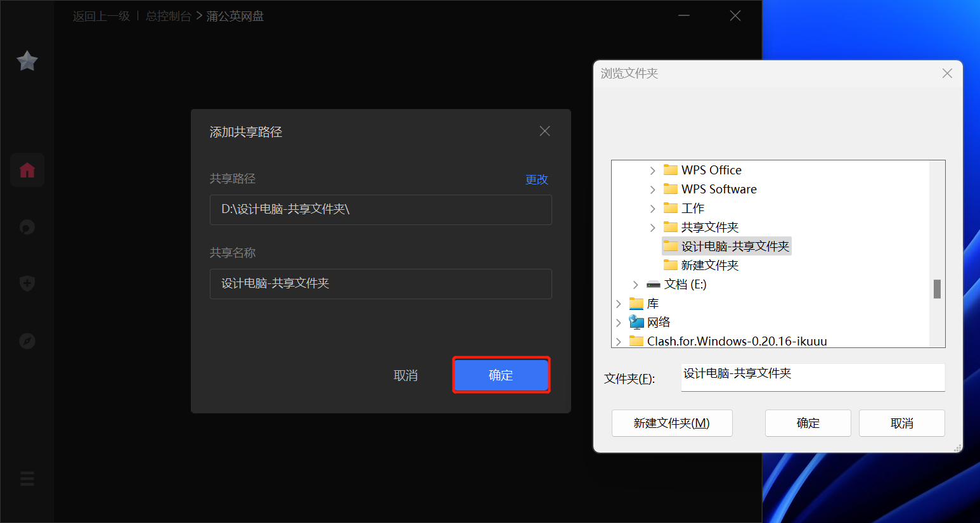Select the WPS Software folder
The width and height of the screenshot is (980, 523).
click(710, 189)
